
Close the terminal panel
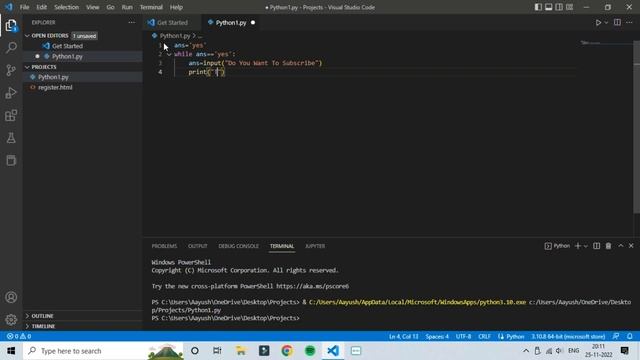point(631,246)
